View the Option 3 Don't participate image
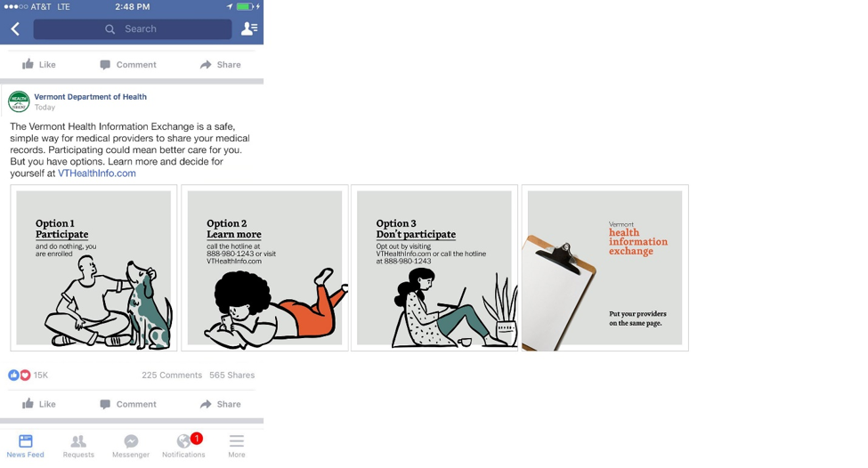This screenshot has height=468, width=868. click(x=434, y=268)
